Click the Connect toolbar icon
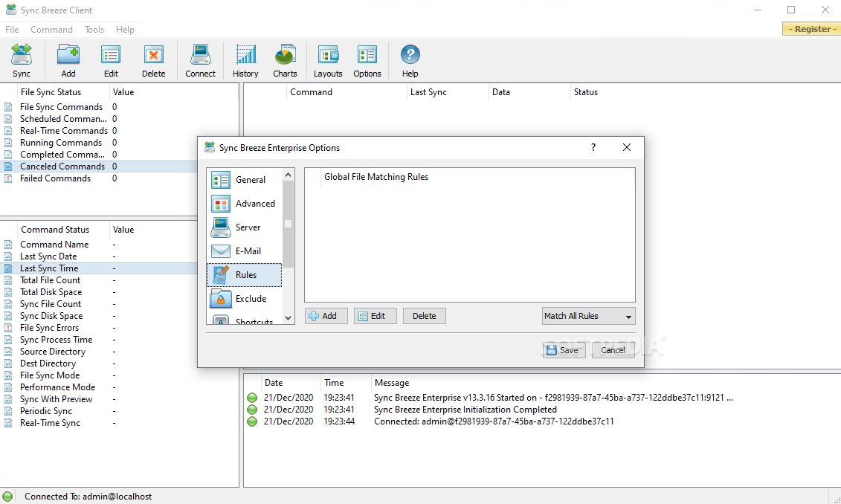Viewport: 841px width, 504px height. 200,61
